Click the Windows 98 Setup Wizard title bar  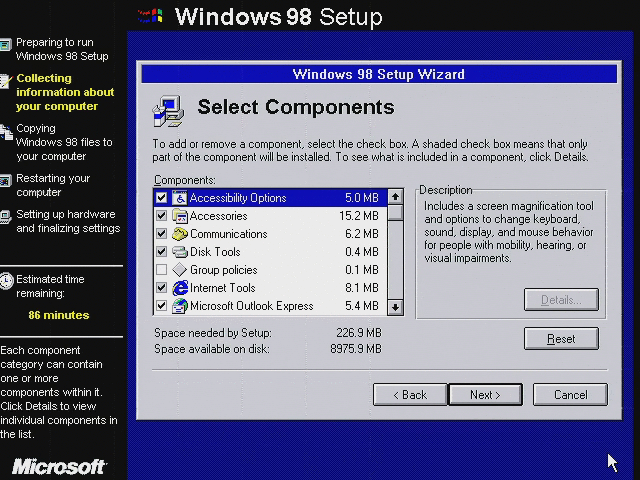pyautogui.click(x=379, y=74)
